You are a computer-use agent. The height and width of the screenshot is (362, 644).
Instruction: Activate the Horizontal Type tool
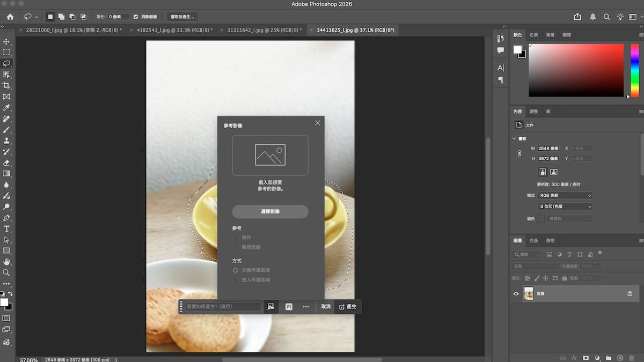[6, 228]
